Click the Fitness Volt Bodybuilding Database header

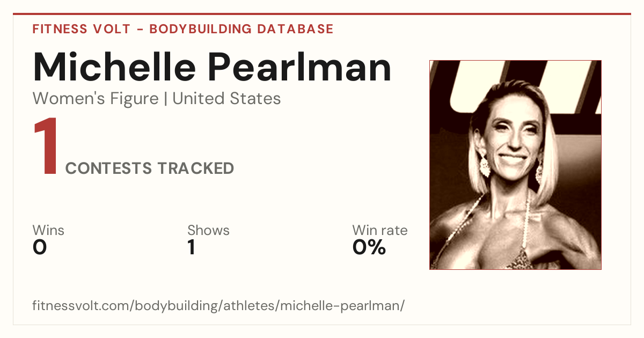pyautogui.click(x=183, y=29)
